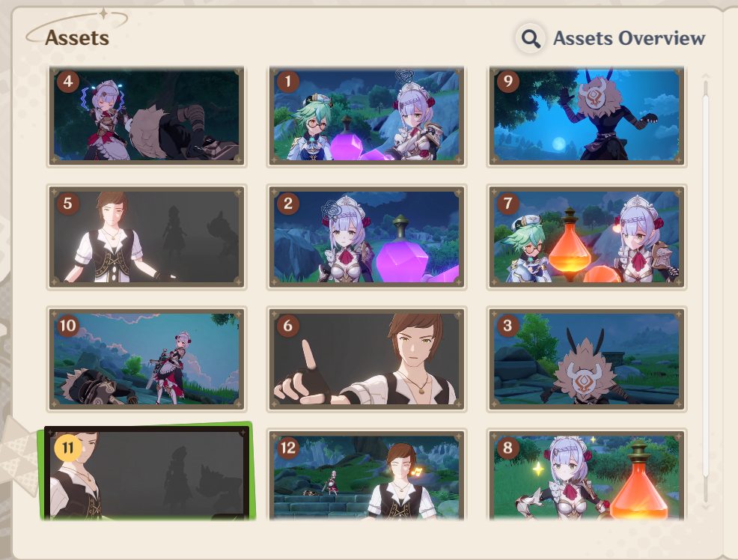Select asset 7 with orange potion flask
Image resolution: width=738 pixels, height=560 pixels.
coord(587,237)
